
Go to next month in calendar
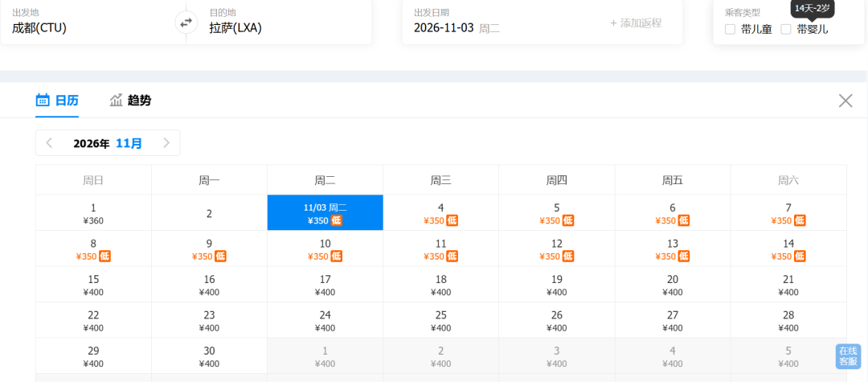click(166, 143)
